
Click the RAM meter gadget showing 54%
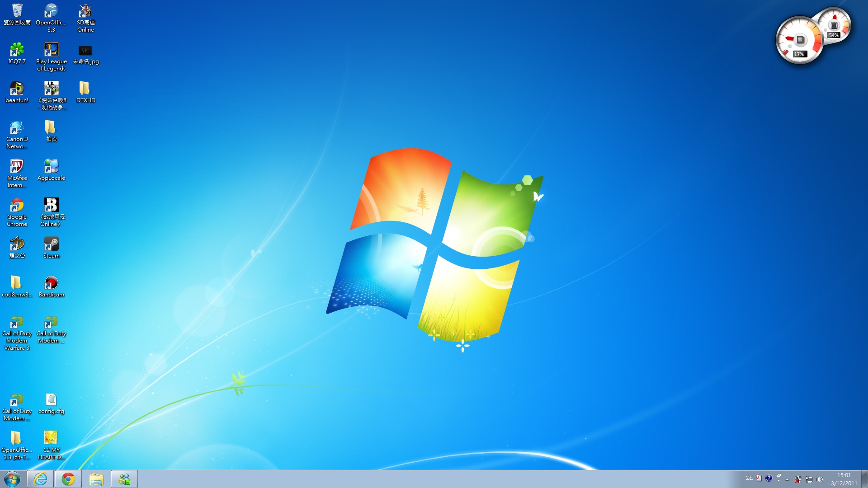point(835,25)
